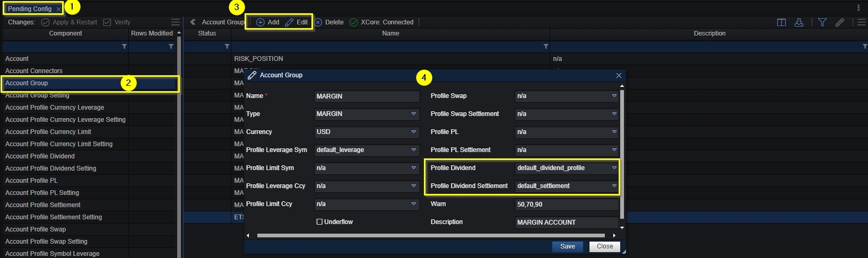
Task: Open the Profile Limit Sym dropdown
Action: (x=367, y=168)
